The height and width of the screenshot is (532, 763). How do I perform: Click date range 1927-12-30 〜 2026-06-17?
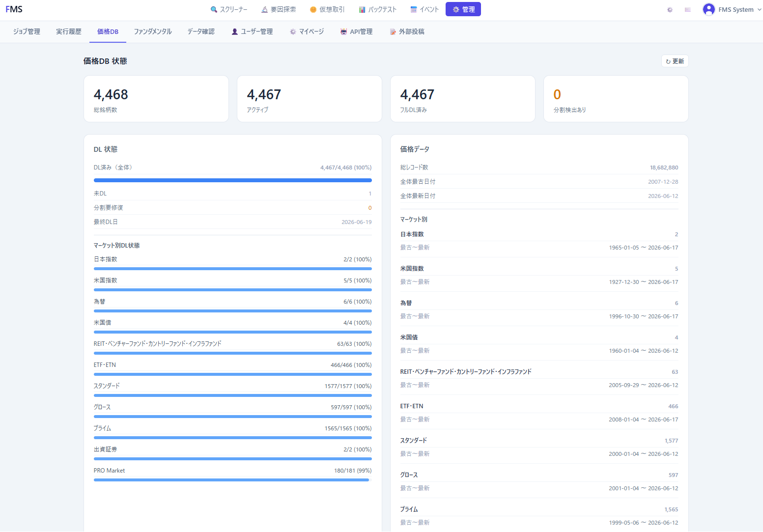tap(644, 282)
